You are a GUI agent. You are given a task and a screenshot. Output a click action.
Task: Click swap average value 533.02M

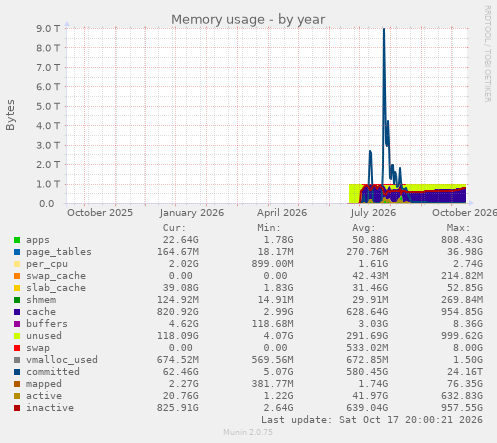[367, 348]
